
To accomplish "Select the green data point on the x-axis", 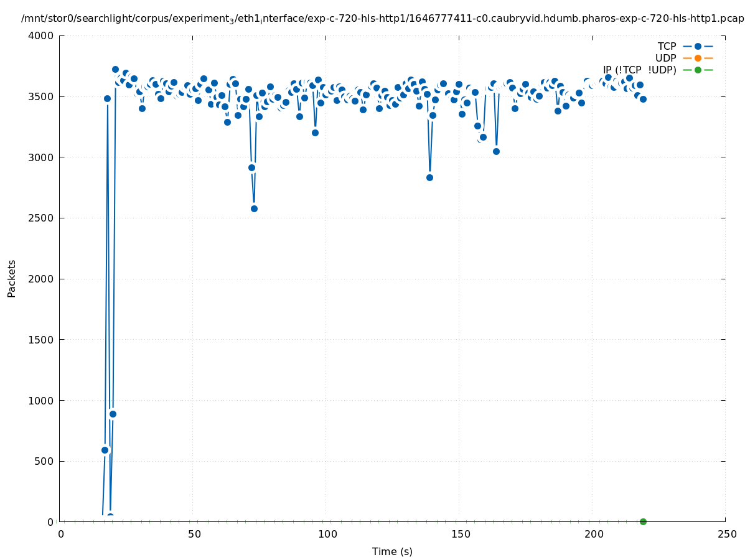I will click(643, 521).
